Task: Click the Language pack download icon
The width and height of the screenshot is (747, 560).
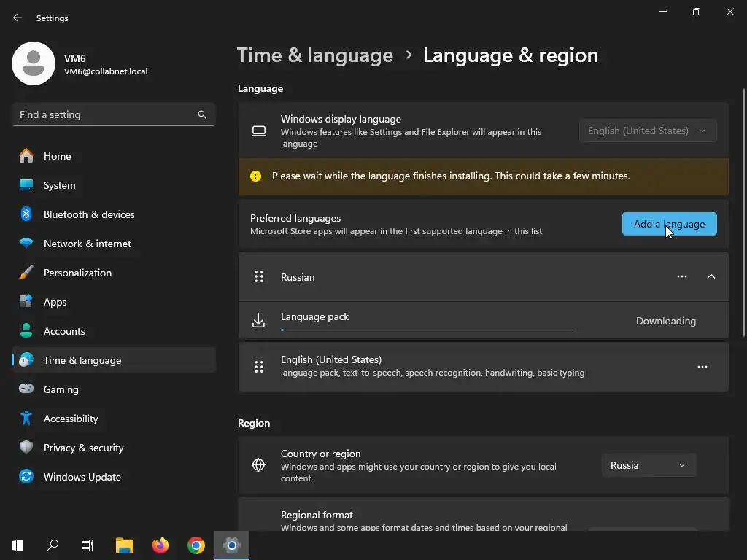Action: pyautogui.click(x=258, y=320)
